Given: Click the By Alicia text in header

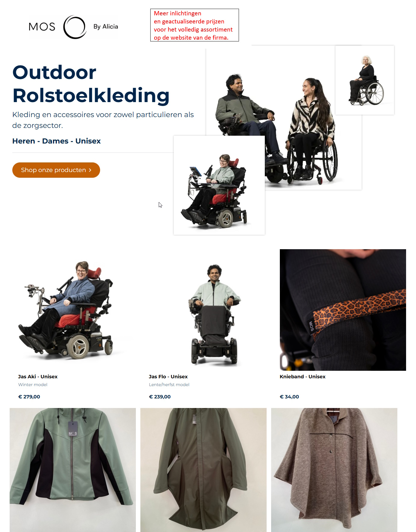Looking at the screenshot, I should tap(106, 27).
